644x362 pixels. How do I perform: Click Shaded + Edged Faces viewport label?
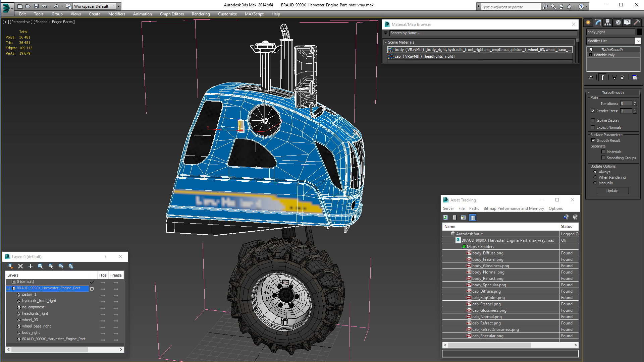pyautogui.click(x=54, y=22)
